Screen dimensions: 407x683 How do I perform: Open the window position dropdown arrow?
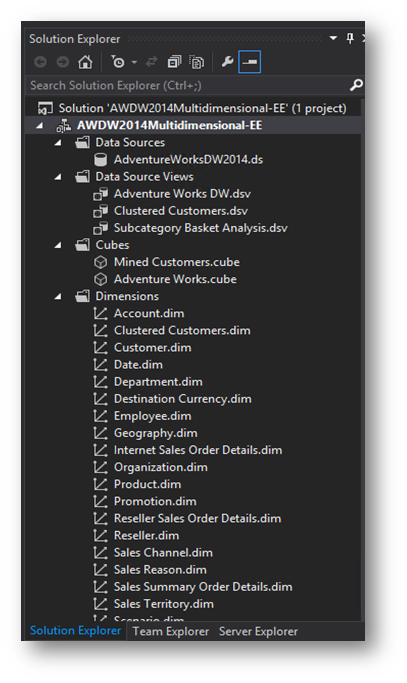(x=333, y=38)
